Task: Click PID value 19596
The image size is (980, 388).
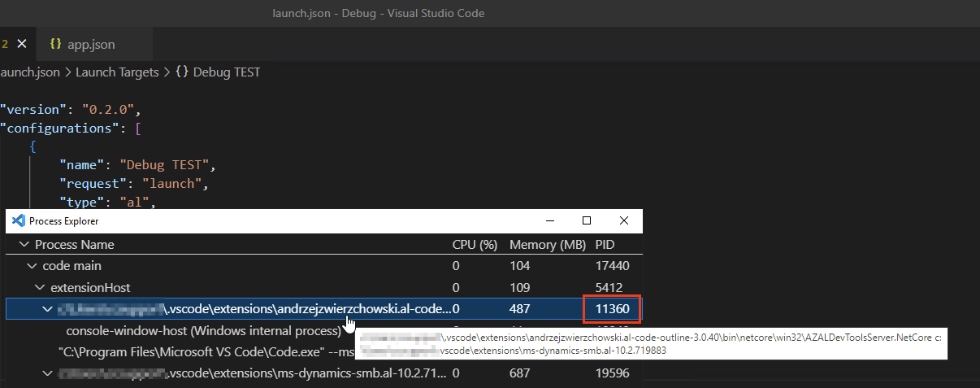Action: 613,373
